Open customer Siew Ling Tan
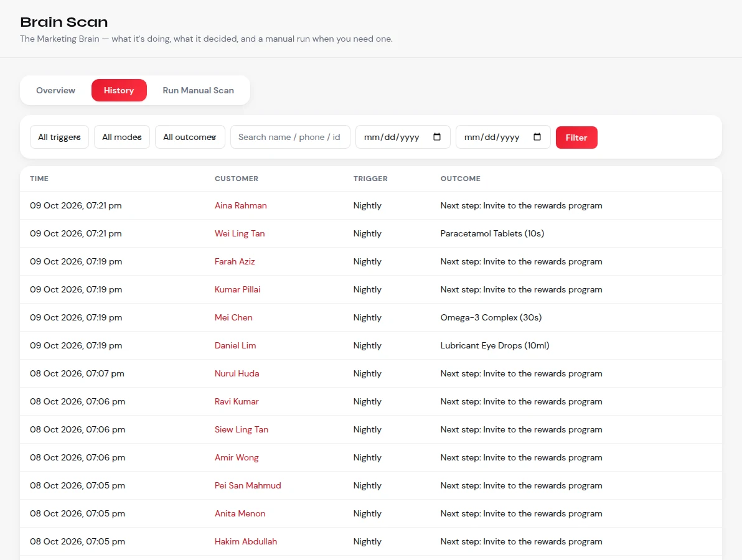This screenshot has height=560, width=742. (x=242, y=429)
